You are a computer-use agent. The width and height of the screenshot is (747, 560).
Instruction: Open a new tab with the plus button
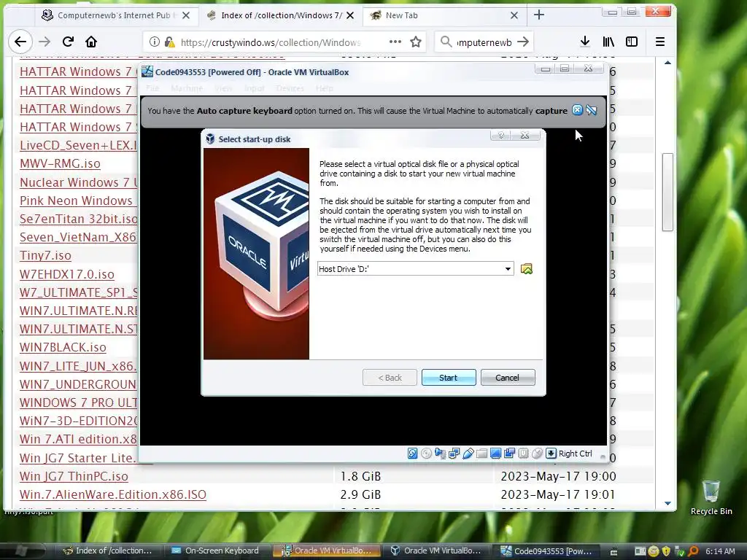coord(539,15)
